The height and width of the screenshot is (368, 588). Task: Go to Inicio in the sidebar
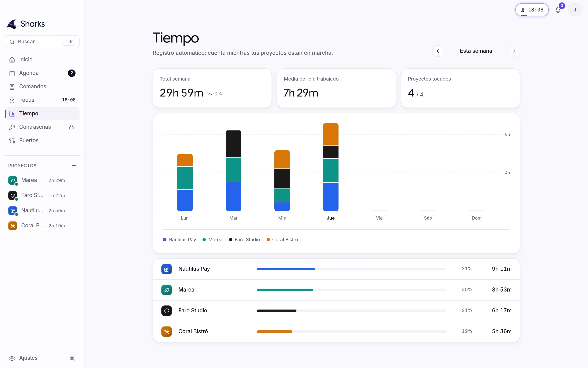pos(42,59)
